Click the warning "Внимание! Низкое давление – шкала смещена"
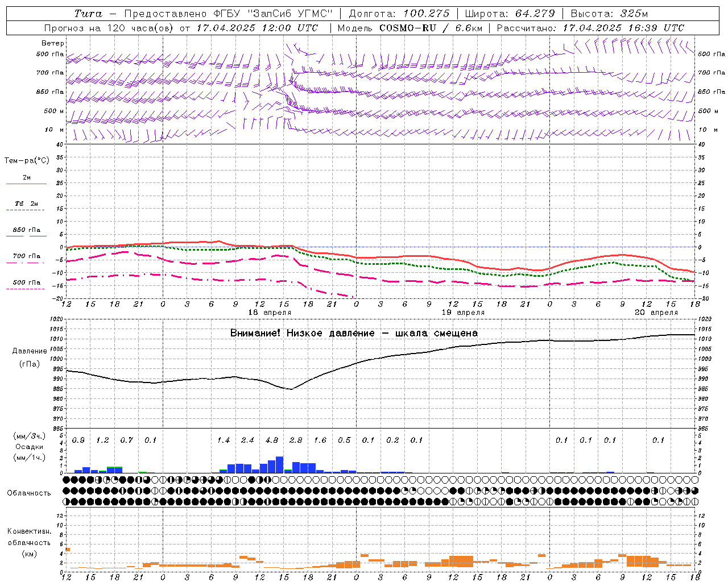728x582 pixels. click(354, 333)
